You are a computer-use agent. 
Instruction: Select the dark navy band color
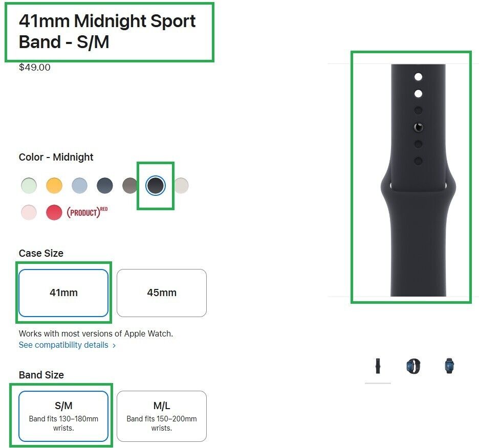point(104,186)
